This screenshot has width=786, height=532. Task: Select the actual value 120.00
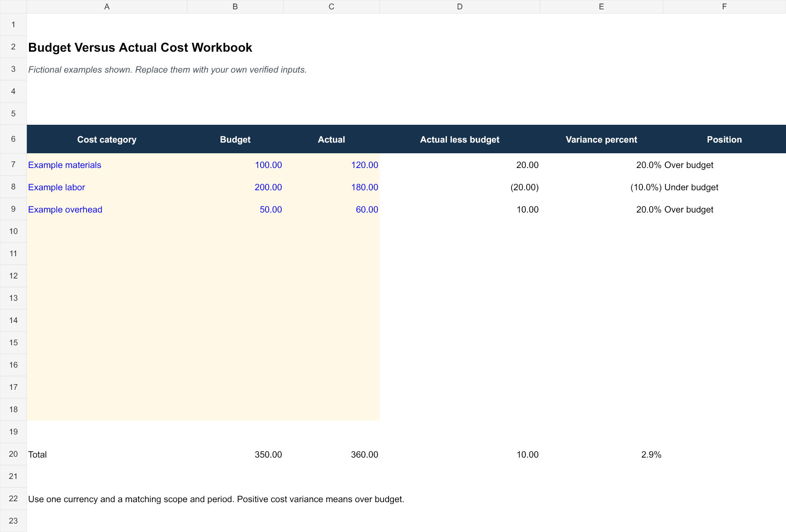click(x=332, y=164)
